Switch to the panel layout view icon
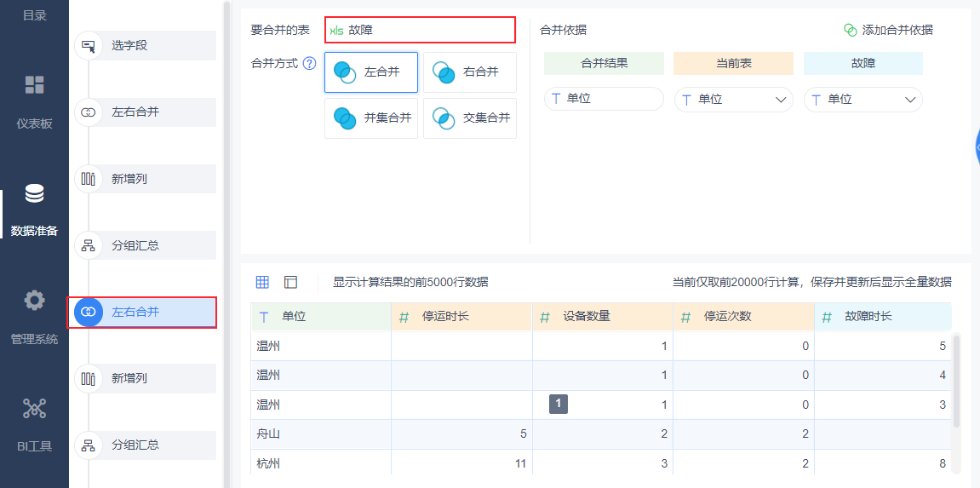Image resolution: width=980 pixels, height=488 pixels. click(x=290, y=282)
